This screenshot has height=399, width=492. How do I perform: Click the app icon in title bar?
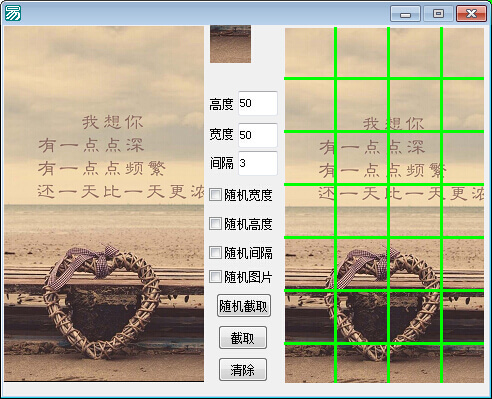click(13, 13)
